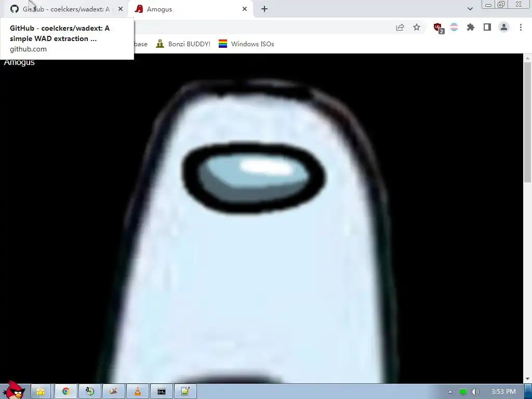Open the volume speaker tray icon

475,392
